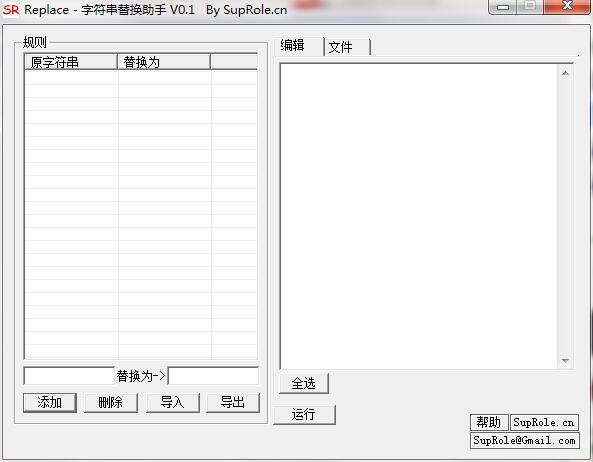Run replacement with the 运行 button
The height and width of the screenshot is (462, 593).
pos(304,414)
